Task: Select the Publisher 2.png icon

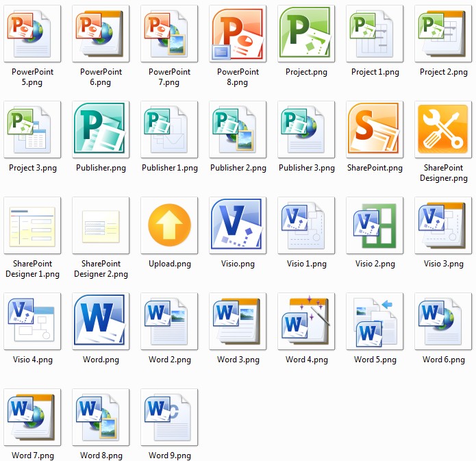Action: (x=238, y=129)
